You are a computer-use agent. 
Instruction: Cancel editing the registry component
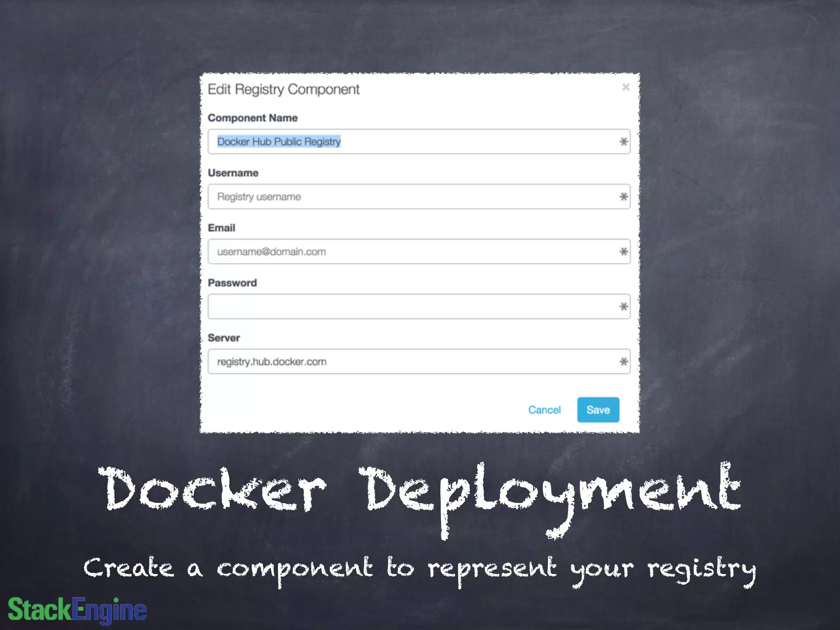click(544, 410)
